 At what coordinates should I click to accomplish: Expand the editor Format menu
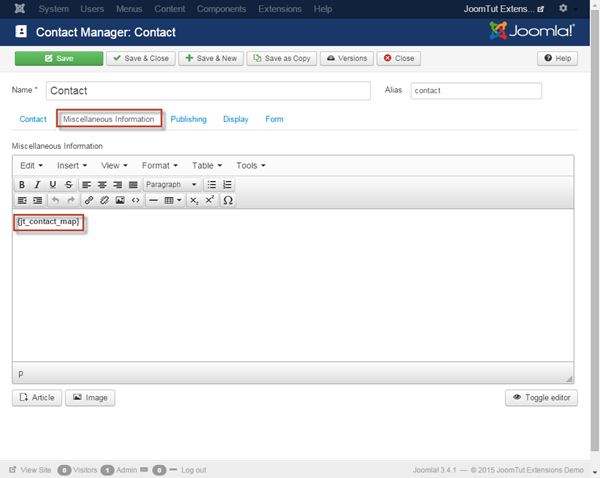(160, 166)
